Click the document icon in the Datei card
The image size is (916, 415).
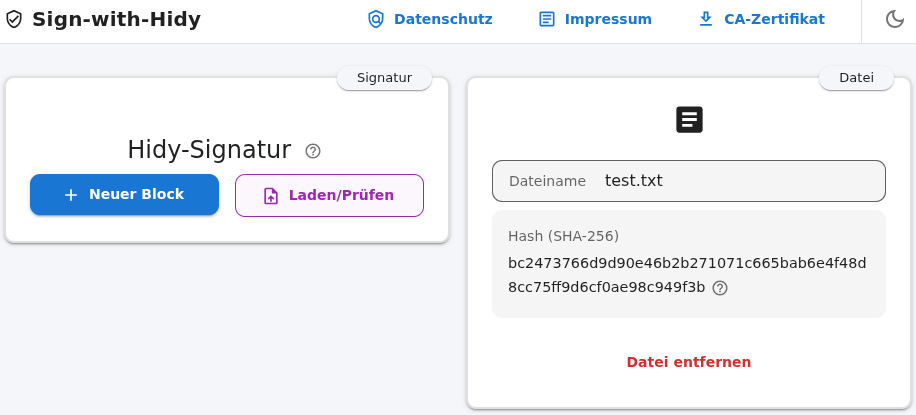pos(689,120)
